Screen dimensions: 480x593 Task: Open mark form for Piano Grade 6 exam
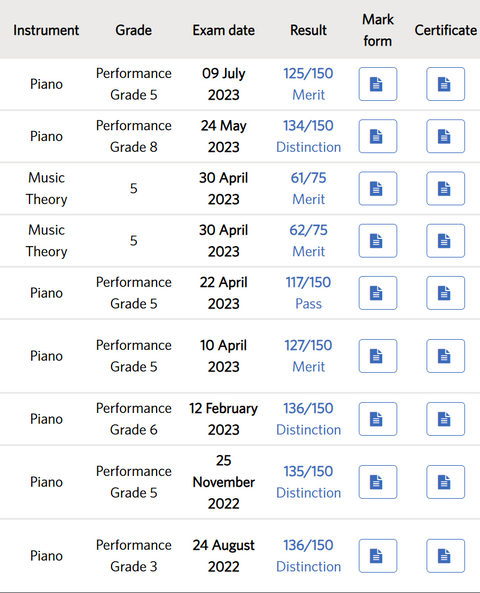(377, 419)
